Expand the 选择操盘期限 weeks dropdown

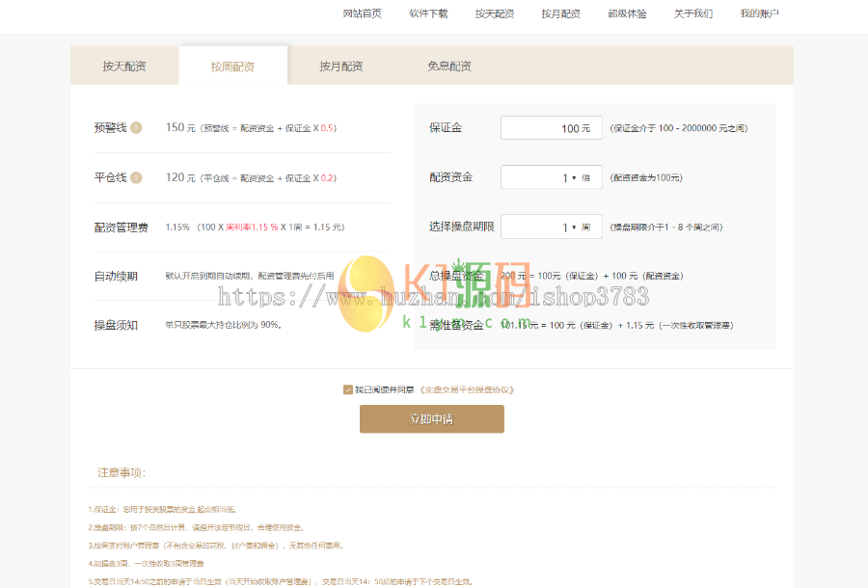[x=552, y=227]
